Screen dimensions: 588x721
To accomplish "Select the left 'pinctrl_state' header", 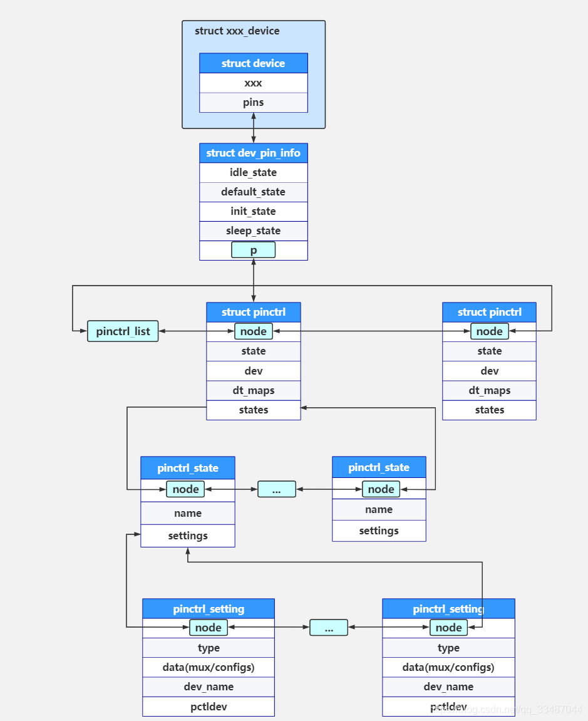I will coord(188,468).
